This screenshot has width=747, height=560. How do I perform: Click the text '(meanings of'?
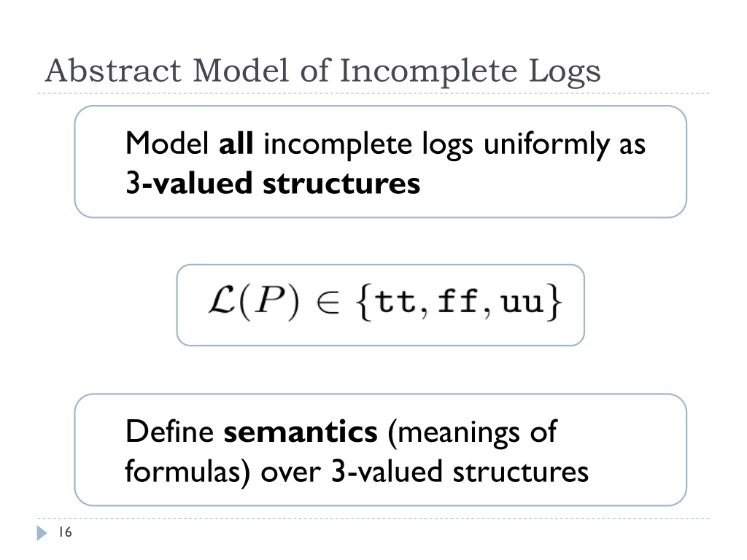(x=472, y=433)
